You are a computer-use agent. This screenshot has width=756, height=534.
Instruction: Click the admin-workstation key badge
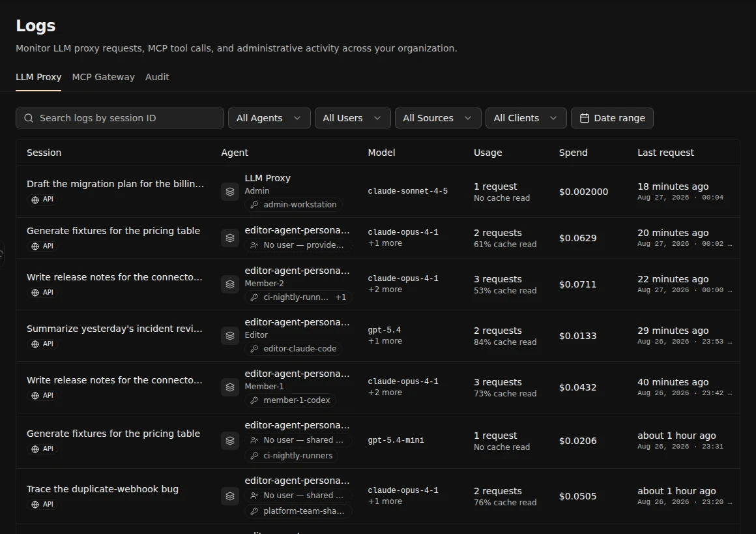tap(294, 205)
